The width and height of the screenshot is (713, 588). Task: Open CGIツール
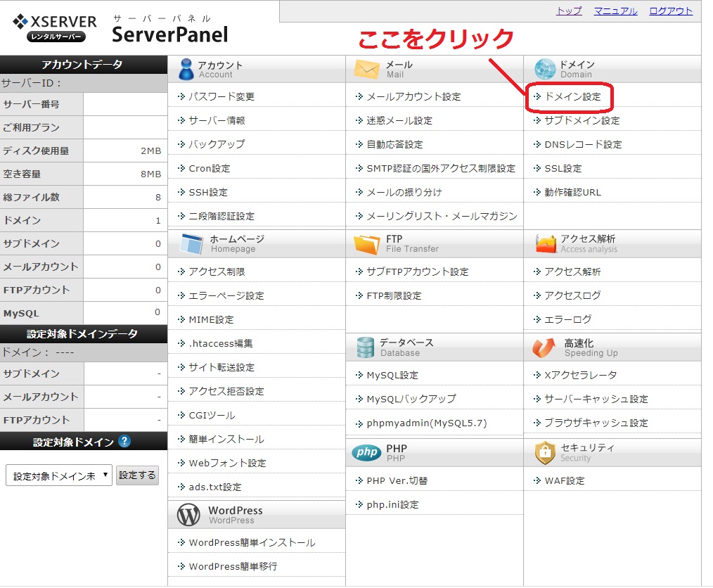(212, 415)
